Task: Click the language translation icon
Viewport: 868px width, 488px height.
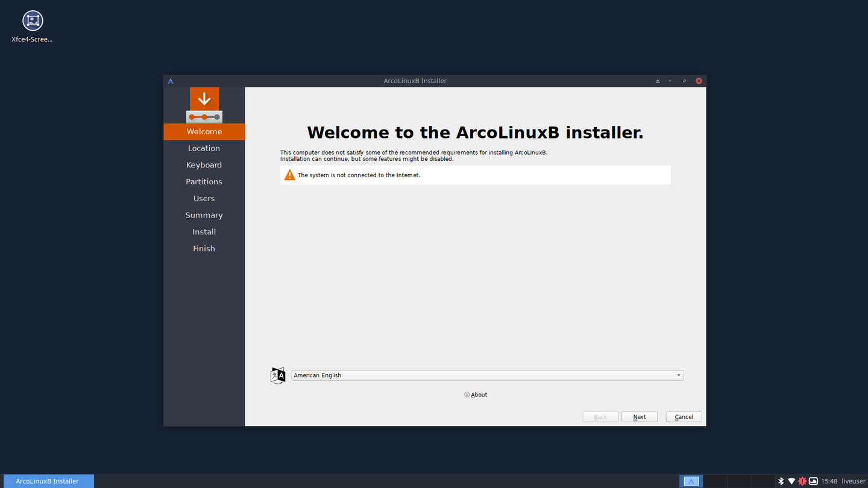Action: pyautogui.click(x=278, y=375)
